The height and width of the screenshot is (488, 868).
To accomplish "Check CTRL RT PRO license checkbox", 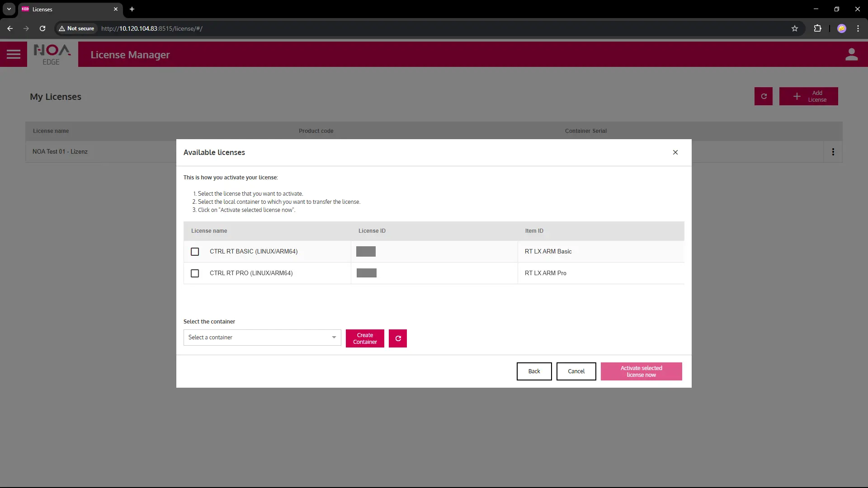I will click(x=195, y=273).
